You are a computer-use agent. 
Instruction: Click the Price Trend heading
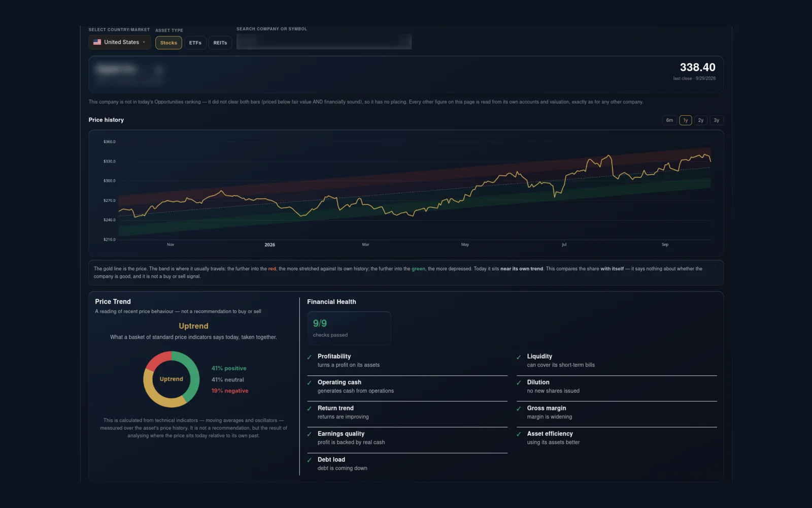click(113, 302)
